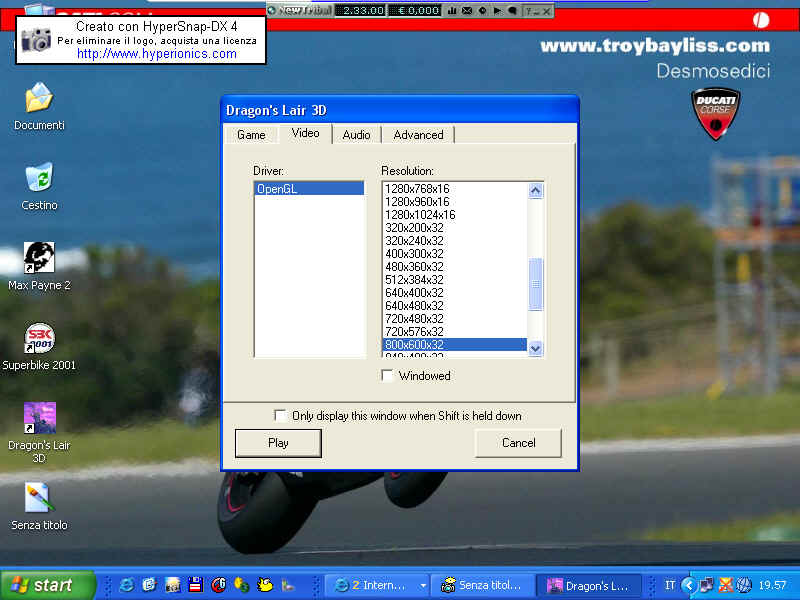This screenshot has height=600, width=800.
Task: Switch to the Audio tab
Action: pos(356,135)
